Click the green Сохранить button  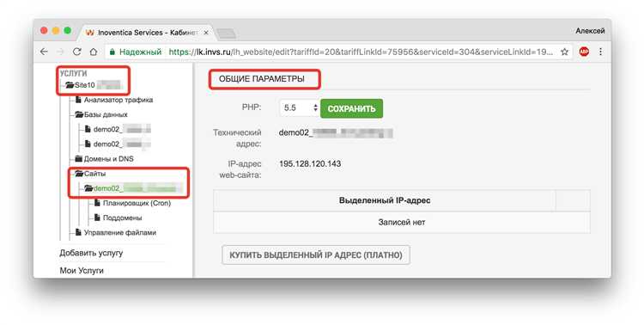(351, 108)
